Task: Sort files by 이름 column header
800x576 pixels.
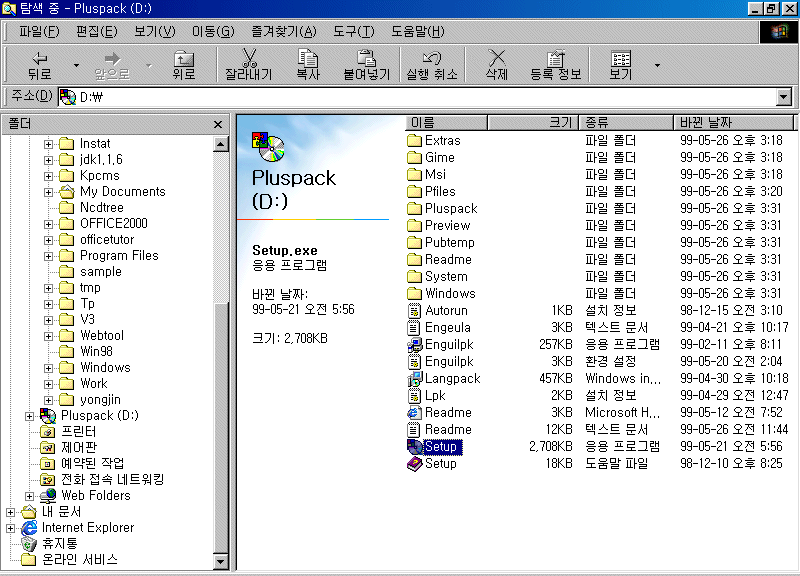Action: tap(446, 122)
